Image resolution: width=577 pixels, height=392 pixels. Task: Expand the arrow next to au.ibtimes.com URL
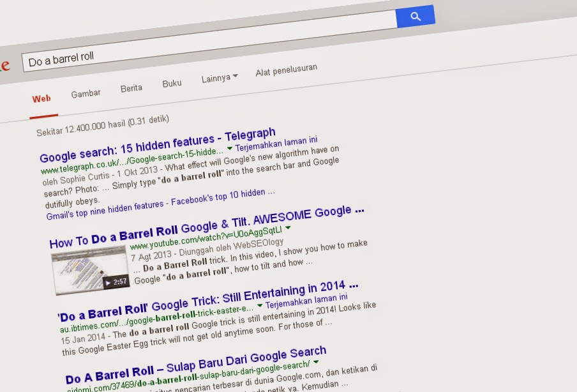[260, 305]
